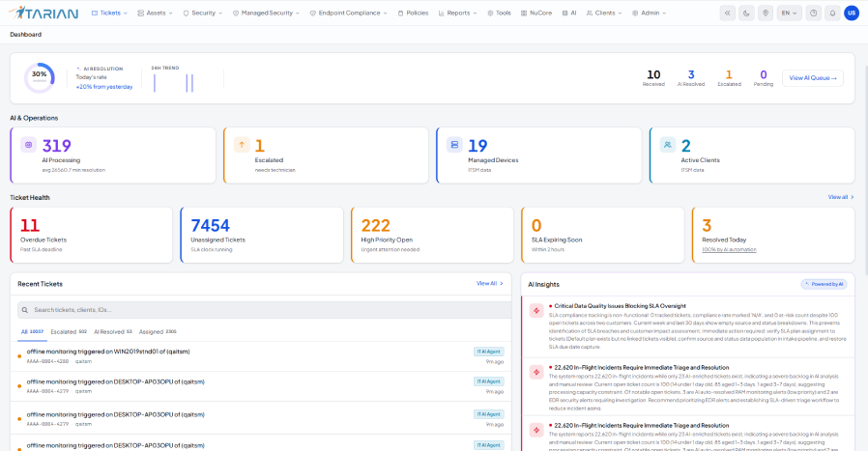Open the US user avatar menu
This screenshot has width=868, height=451.
852,13
